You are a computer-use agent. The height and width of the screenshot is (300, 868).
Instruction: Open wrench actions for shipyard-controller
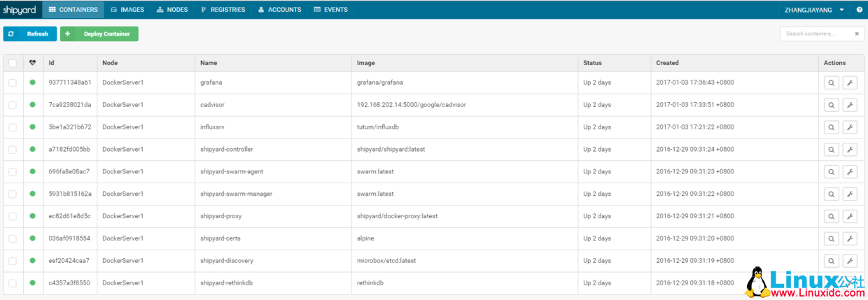(x=850, y=150)
